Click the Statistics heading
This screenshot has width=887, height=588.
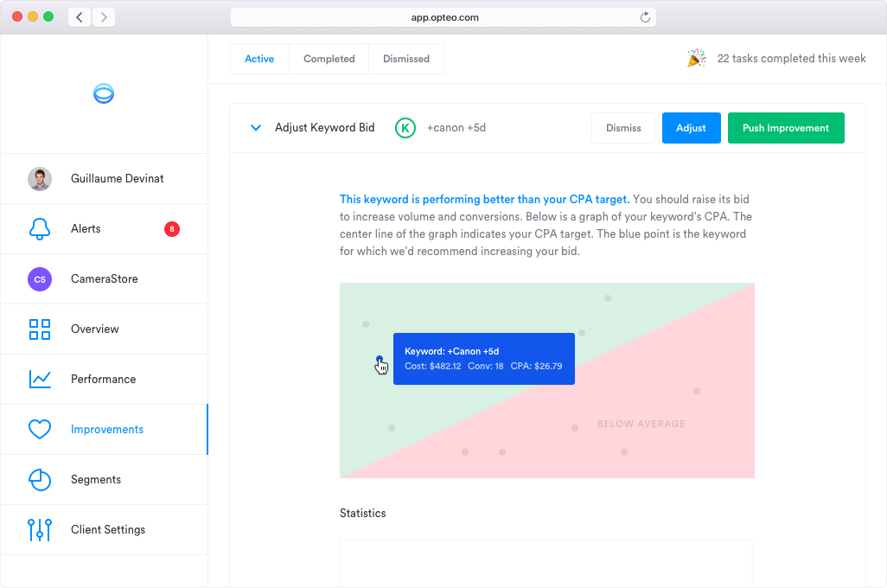pos(362,514)
